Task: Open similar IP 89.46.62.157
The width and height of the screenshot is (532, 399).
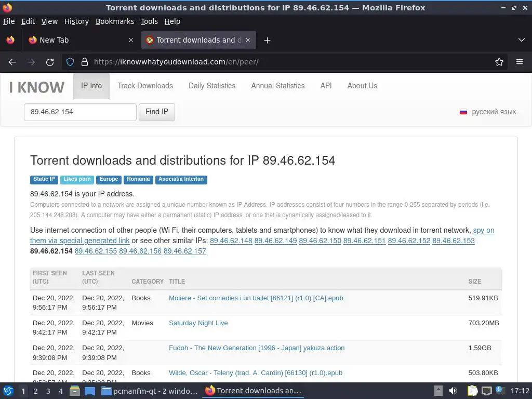Action: coord(184,251)
